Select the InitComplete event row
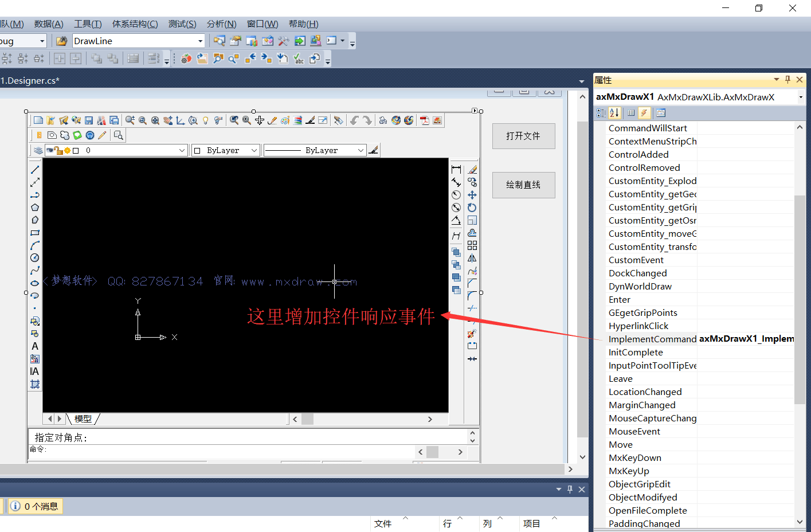811x532 pixels. point(700,352)
